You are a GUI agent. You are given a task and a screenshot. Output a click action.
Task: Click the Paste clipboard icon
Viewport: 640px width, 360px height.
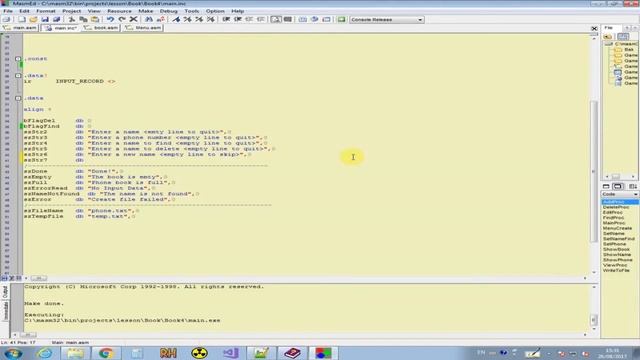click(x=95, y=20)
